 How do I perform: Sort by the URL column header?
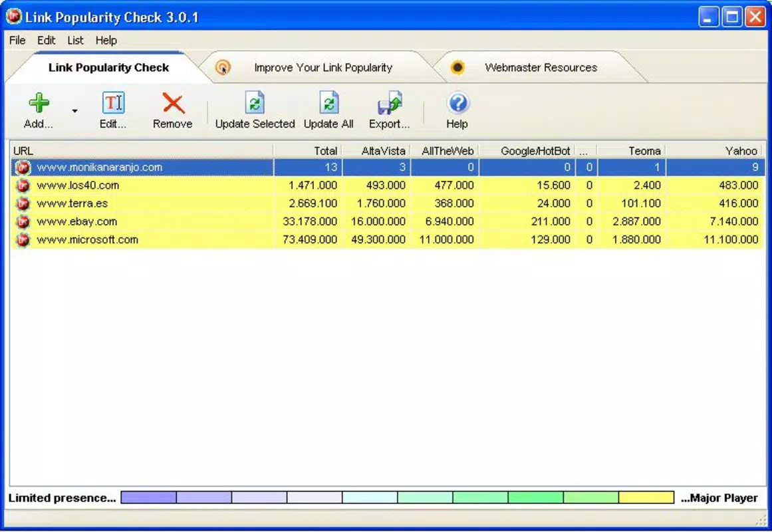tap(142, 151)
